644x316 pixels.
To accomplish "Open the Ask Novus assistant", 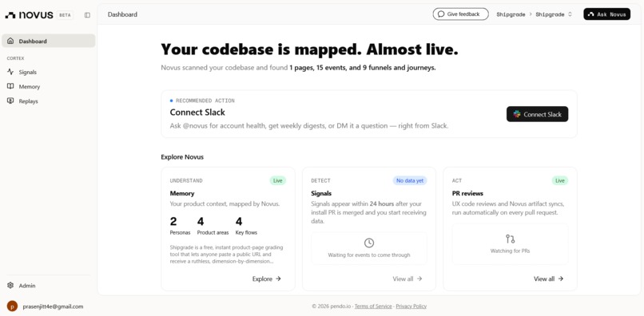I will 606,14.
